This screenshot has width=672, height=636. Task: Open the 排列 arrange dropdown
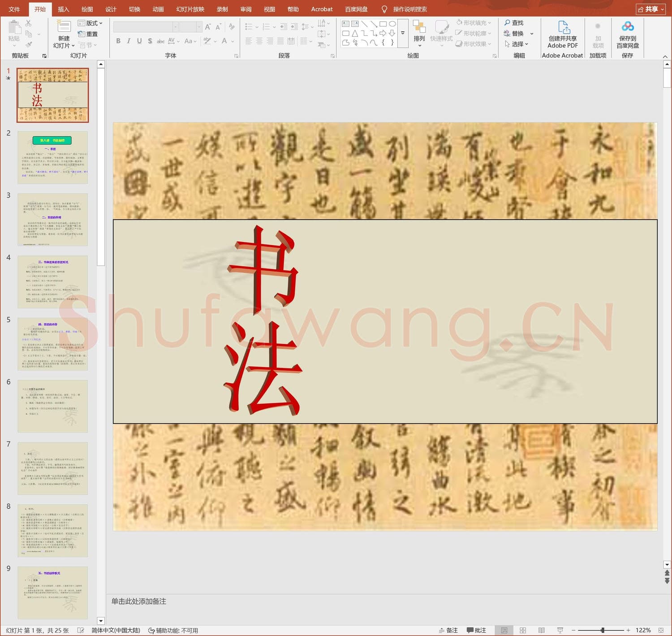pyautogui.click(x=419, y=33)
